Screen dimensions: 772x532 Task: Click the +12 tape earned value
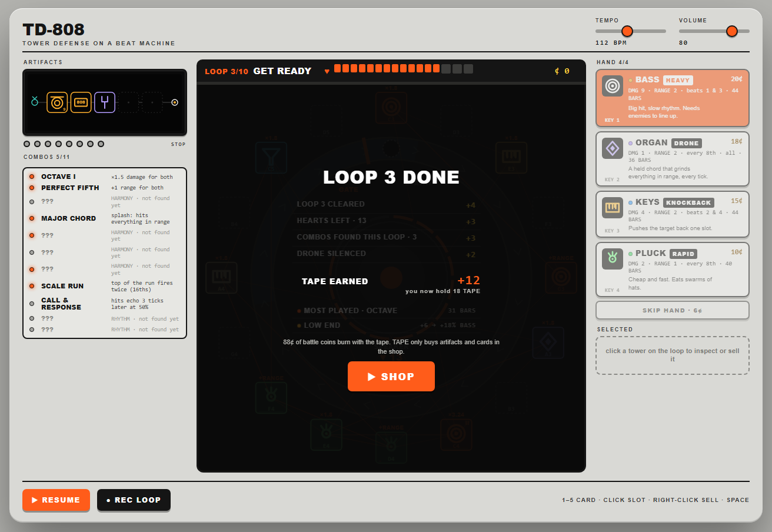click(468, 281)
